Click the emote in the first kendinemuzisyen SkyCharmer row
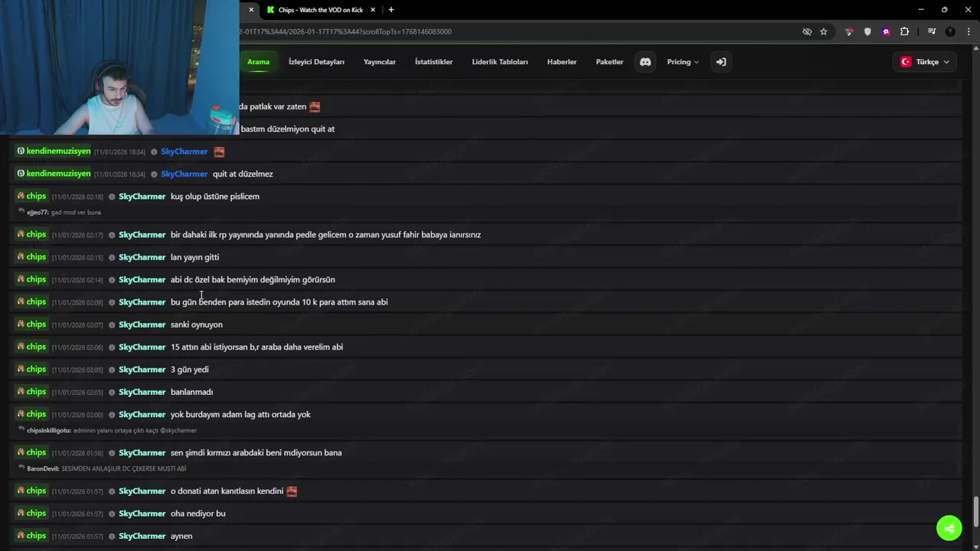Viewport: 980px width, 551px height. 219,152
